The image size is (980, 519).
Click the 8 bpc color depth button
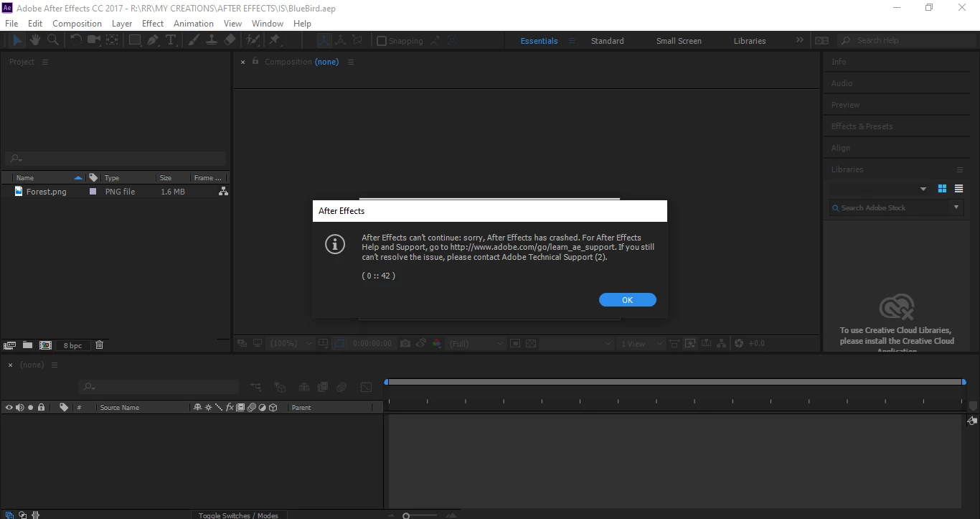pos(72,345)
